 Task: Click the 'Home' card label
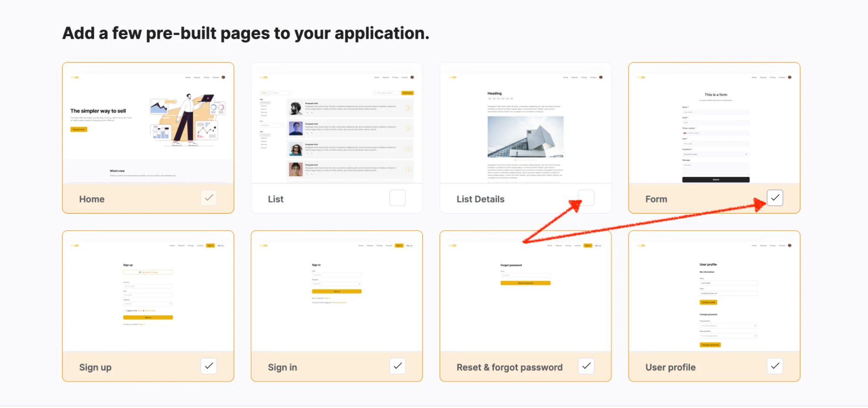coord(92,199)
